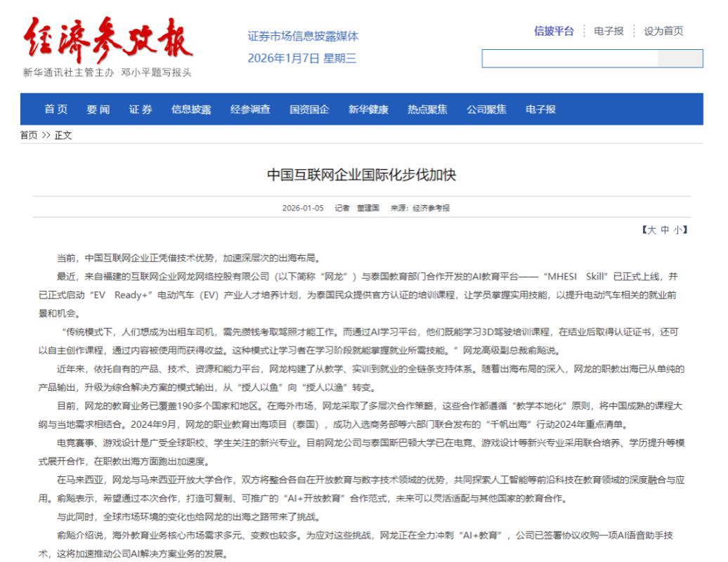Open the 国资国企 navigation item
The width and height of the screenshot is (728, 562).
coord(309,110)
